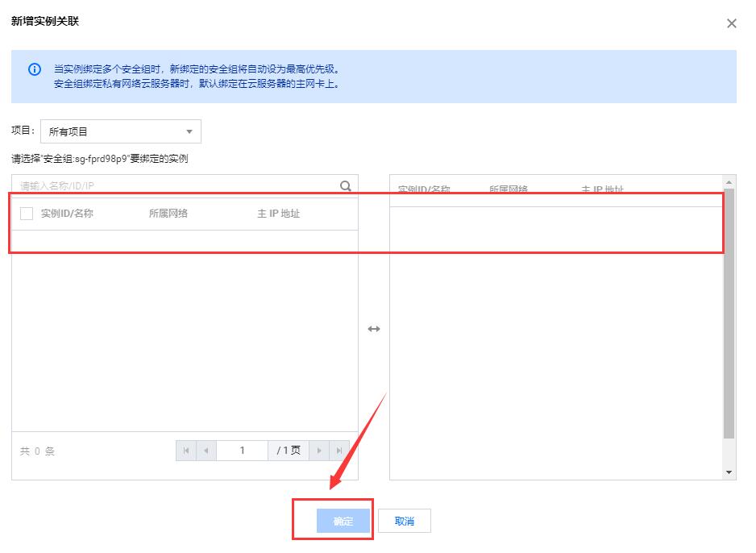Click the 取消 cancel button
Image resolution: width=756 pixels, height=553 pixels.
[404, 521]
